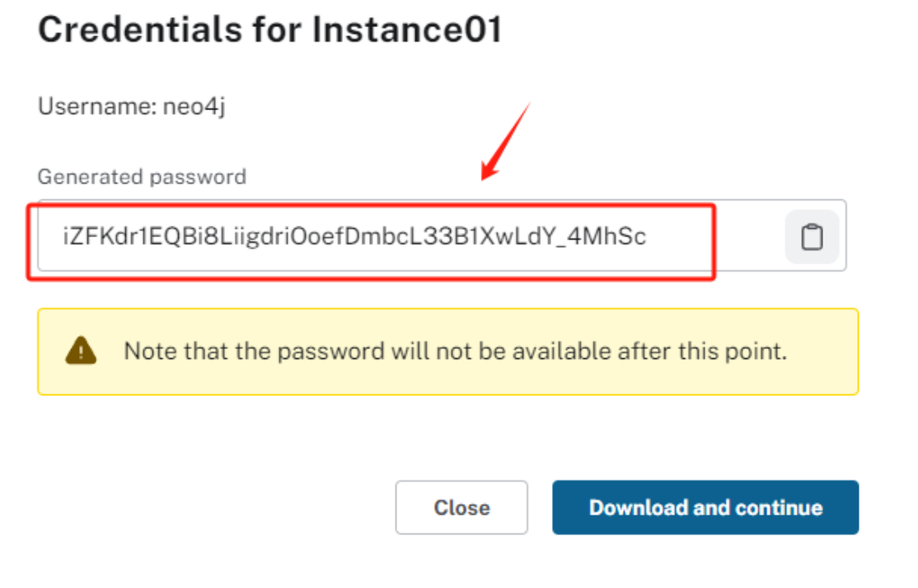Viewport: 918px width, 588px height.
Task: Click blank space right of the warning text
Action: click(822, 352)
